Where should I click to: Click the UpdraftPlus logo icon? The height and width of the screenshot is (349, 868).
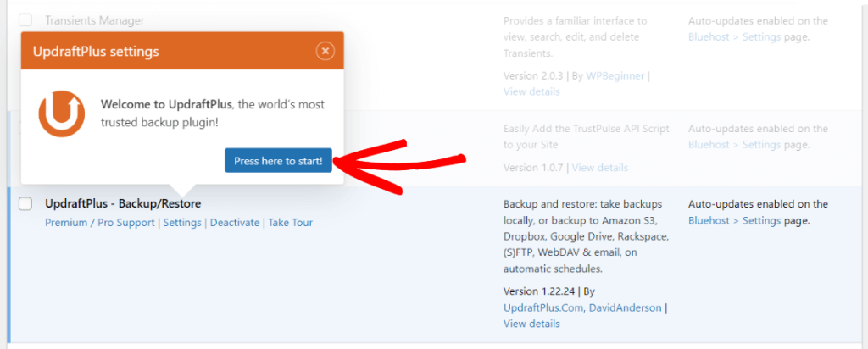[61, 114]
